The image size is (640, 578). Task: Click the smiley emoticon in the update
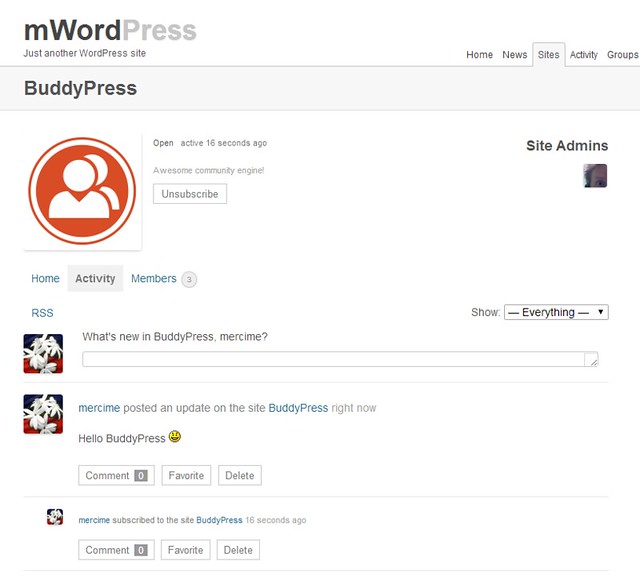pyautogui.click(x=175, y=437)
